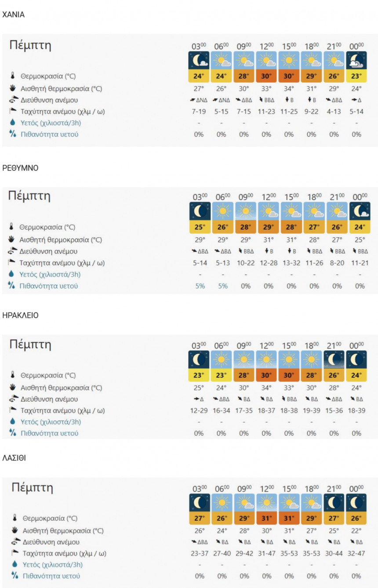The height and width of the screenshot is (588, 378).
Task: Click Lasithi's 18:00 partly cloudy icon
Action: (311, 502)
